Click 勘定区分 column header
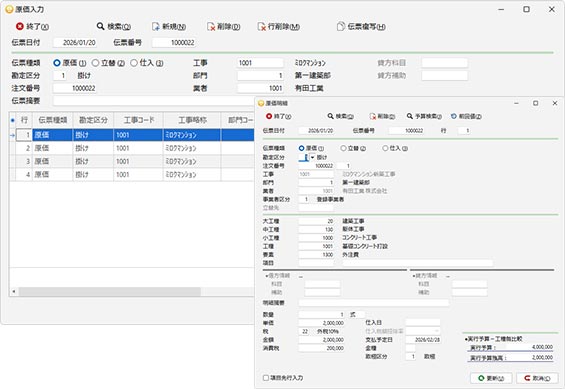This screenshot has width=565, height=389. [93, 120]
